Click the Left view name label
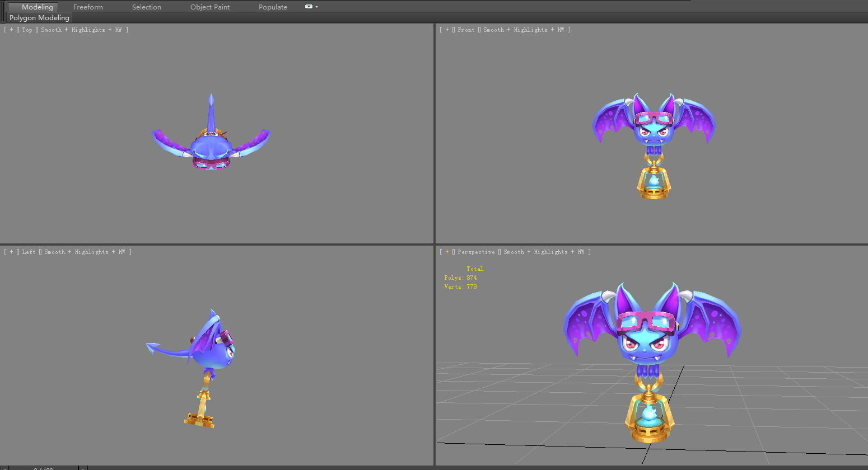Viewport: 868px width, 470px height. (x=29, y=252)
